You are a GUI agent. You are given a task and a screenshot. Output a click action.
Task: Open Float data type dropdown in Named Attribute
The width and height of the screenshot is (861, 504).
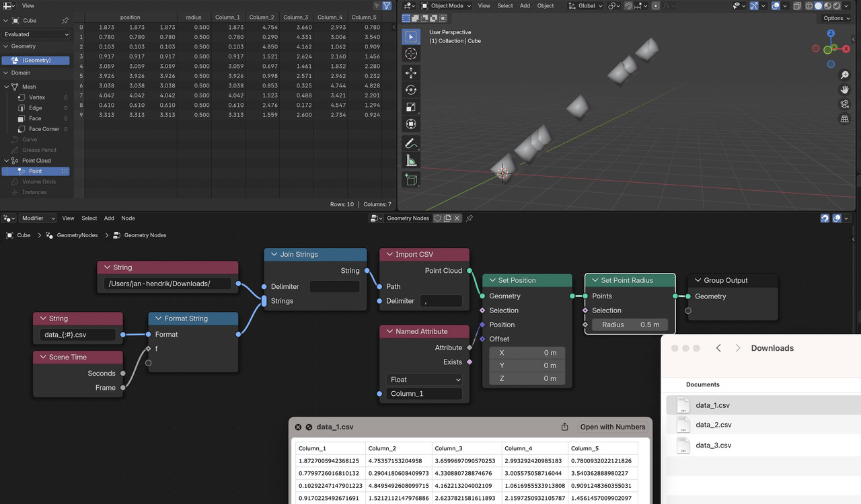pyautogui.click(x=424, y=379)
